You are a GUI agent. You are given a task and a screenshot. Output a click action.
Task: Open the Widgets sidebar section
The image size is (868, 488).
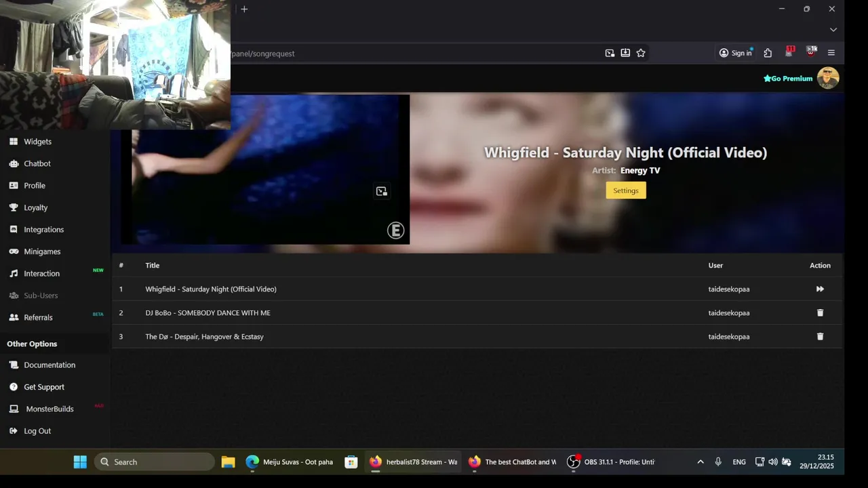pyautogui.click(x=37, y=142)
